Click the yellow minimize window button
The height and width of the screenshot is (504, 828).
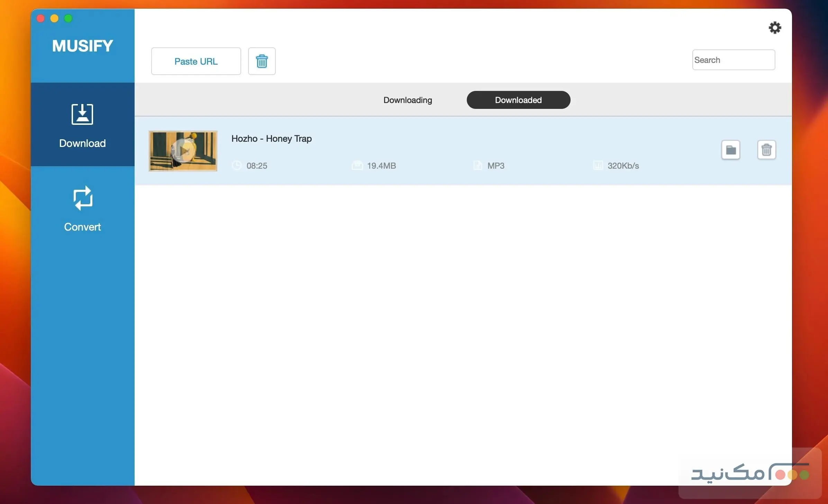pyautogui.click(x=54, y=18)
